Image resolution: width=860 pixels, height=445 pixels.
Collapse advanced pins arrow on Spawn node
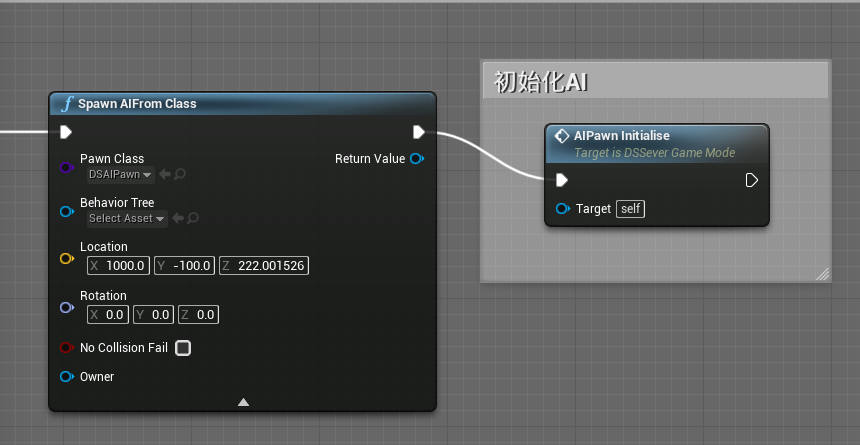pos(244,402)
